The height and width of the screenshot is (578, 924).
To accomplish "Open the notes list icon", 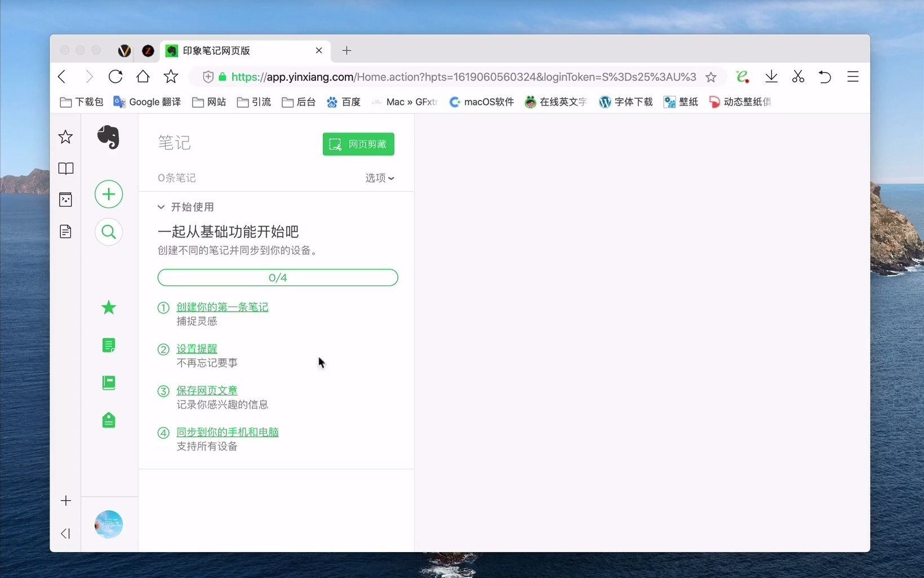I will click(x=108, y=345).
